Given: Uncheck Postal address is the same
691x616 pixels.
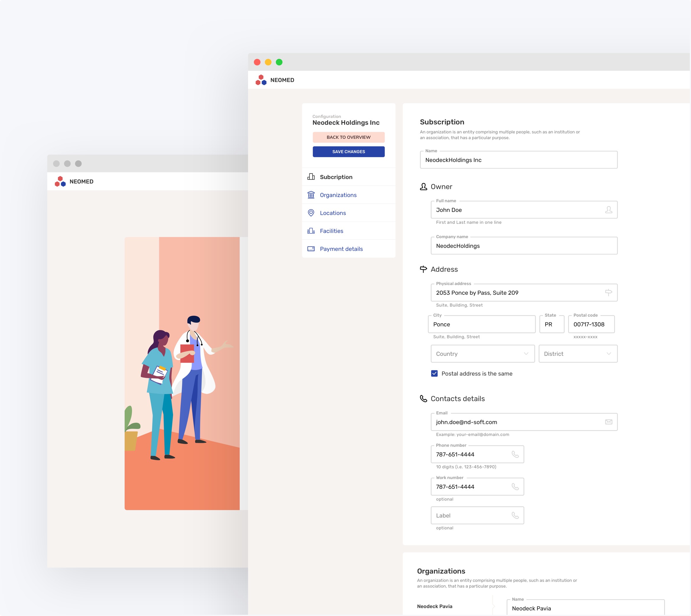Looking at the screenshot, I should pyautogui.click(x=434, y=373).
